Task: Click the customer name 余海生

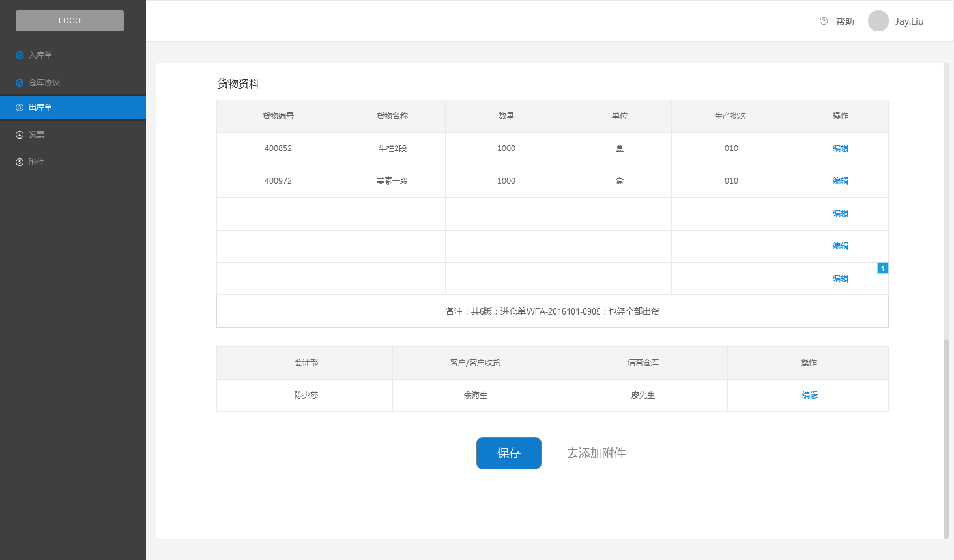Action: pos(476,395)
